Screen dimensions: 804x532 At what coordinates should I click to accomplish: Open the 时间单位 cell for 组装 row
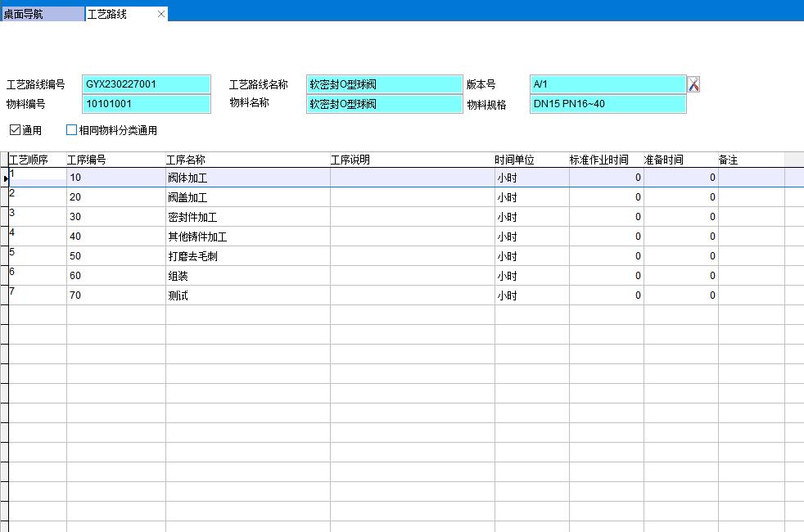(531, 276)
